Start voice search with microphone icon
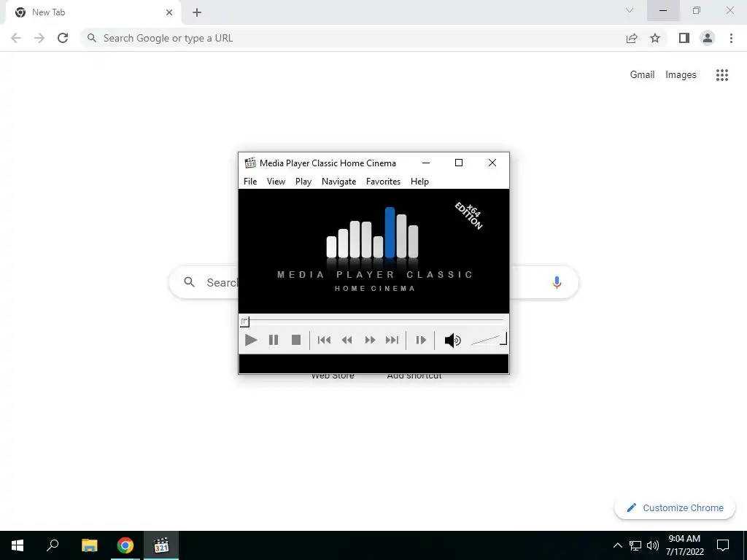Image resolution: width=747 pixels, height=560 pixels. click(557, 282)
